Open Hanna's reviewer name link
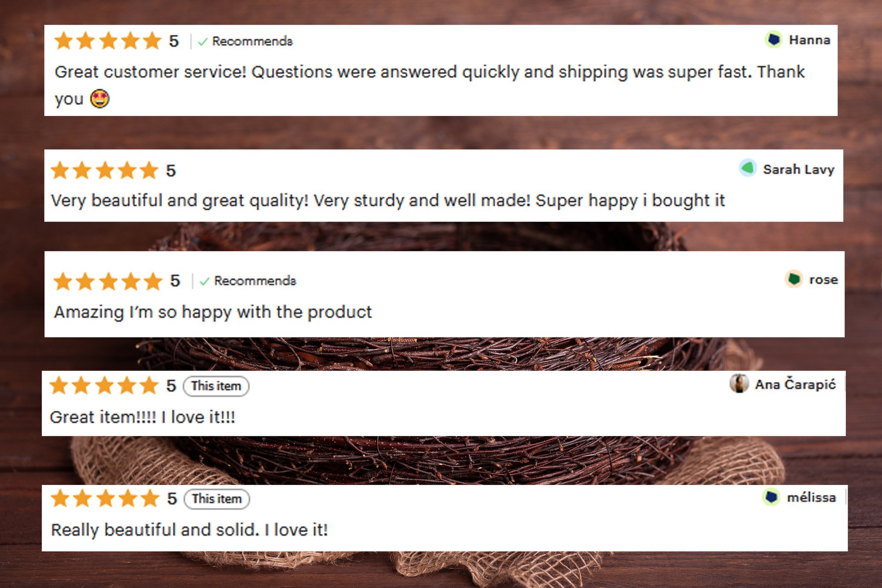 [809, 40]
